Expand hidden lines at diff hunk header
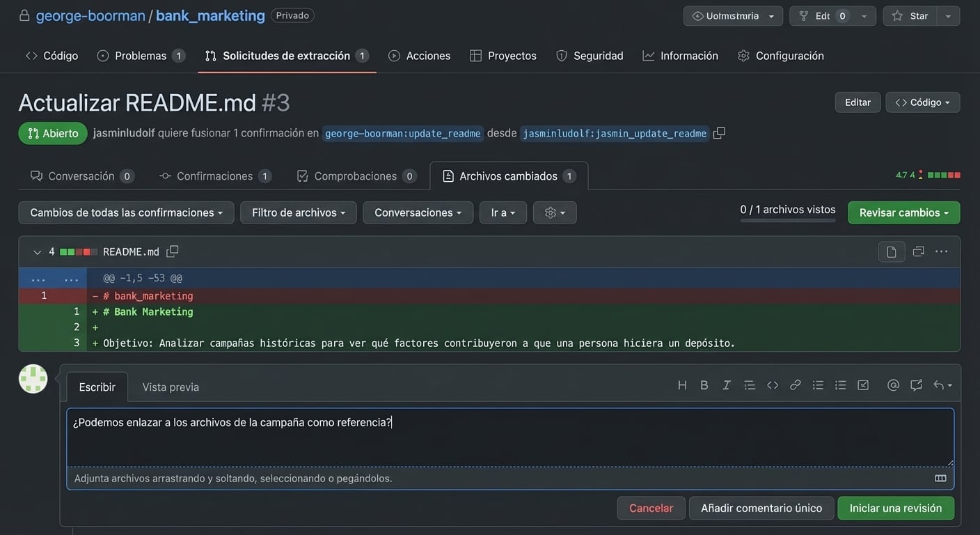Image resolution: width=980 pixels, height=535 pixels. pos(53,278)
